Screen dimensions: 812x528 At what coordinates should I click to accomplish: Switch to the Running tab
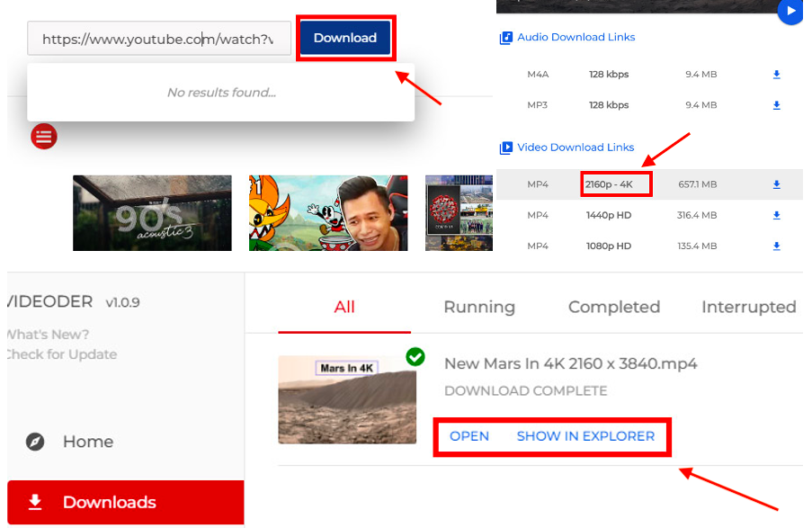pyautogui.click(x=478, y=307)
